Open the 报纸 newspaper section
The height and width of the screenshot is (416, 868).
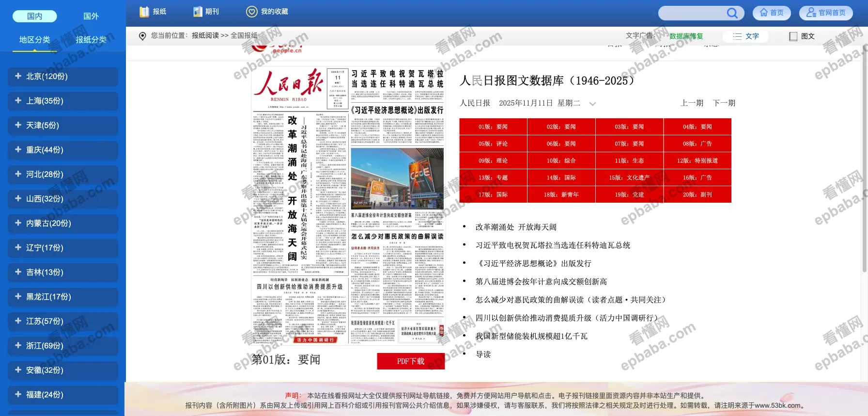click(x=153, y=12)
